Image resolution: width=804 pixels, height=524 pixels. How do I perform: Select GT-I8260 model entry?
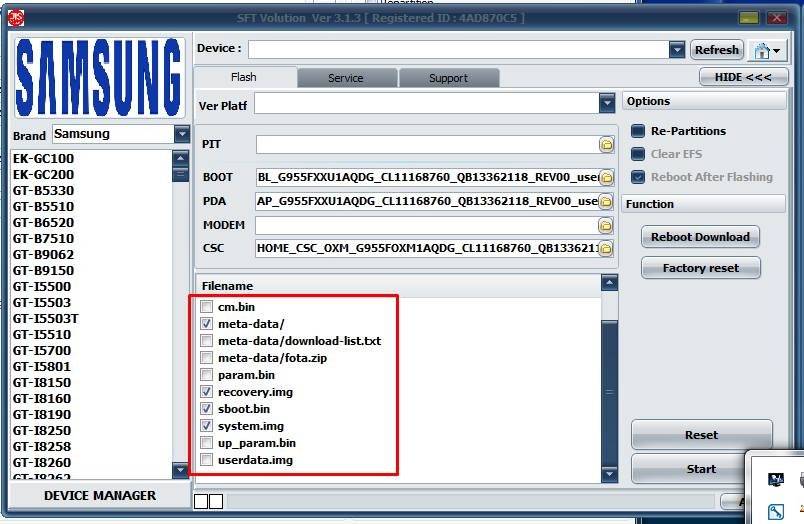tap(91, 462)
